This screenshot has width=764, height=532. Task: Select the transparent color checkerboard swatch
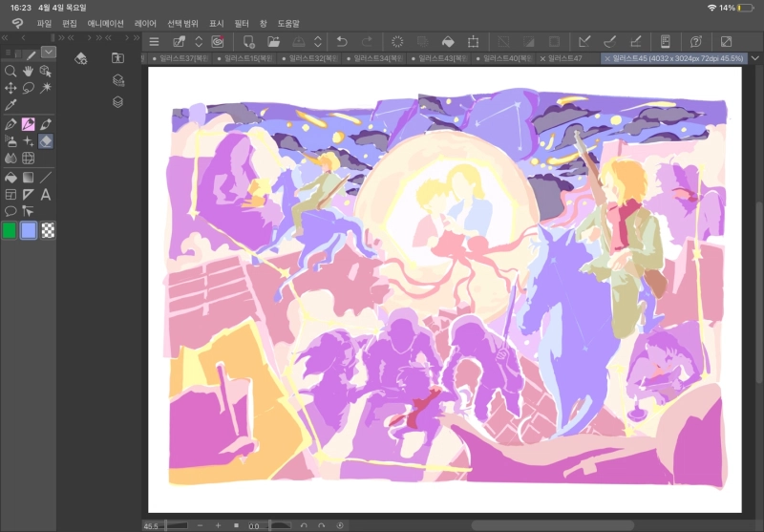click(x=48, y=229)
